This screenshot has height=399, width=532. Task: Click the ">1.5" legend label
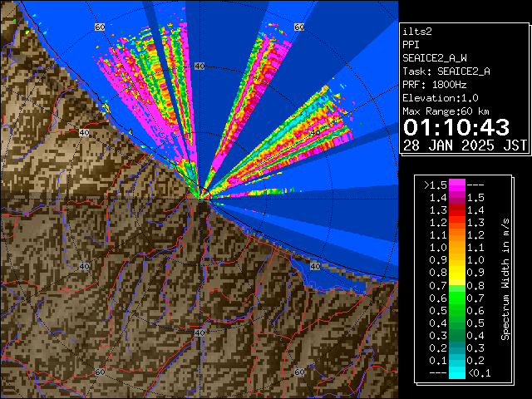(435, 185)
